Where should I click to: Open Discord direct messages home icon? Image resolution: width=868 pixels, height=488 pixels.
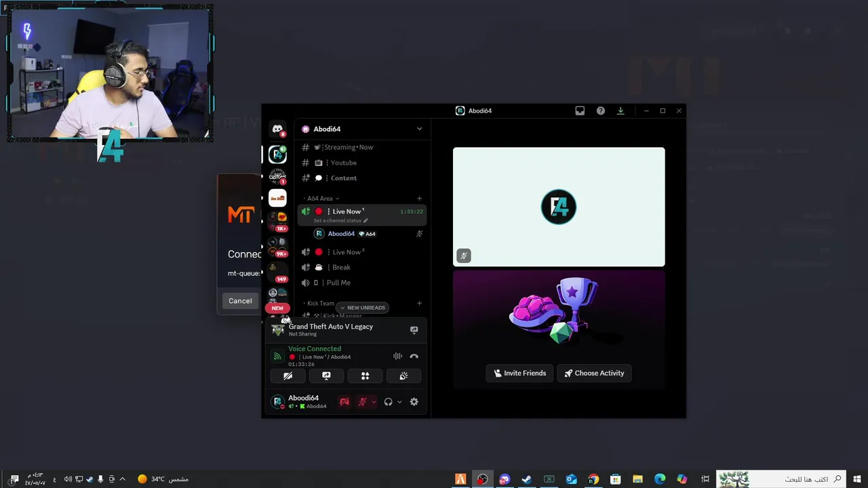pyautogui.click(x=277, y=129)
